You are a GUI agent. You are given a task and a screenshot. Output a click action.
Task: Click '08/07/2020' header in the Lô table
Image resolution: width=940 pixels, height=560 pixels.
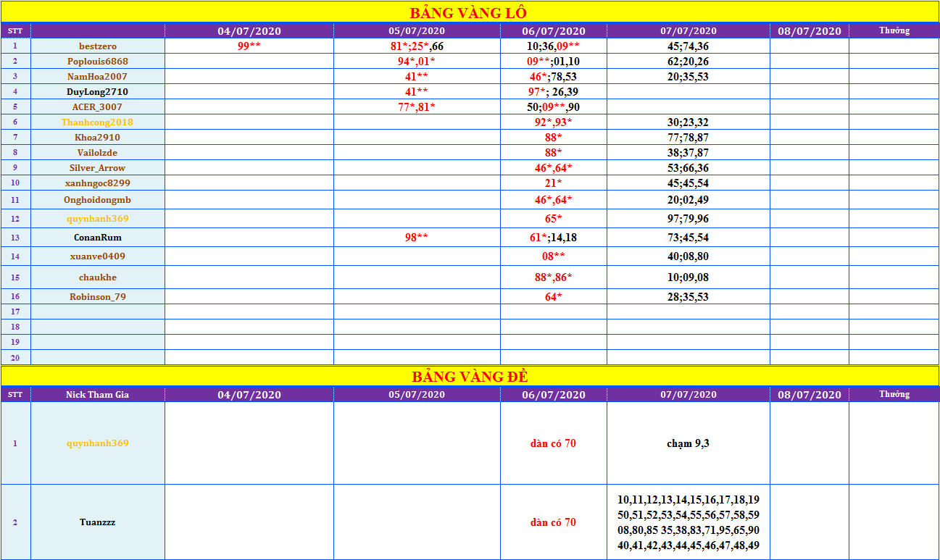click(810, 31)
